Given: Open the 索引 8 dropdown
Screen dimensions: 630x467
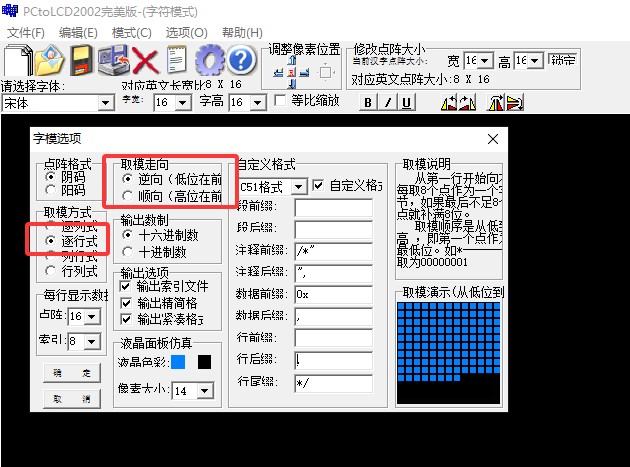Looking at the screenshot, I should [92, 341].
